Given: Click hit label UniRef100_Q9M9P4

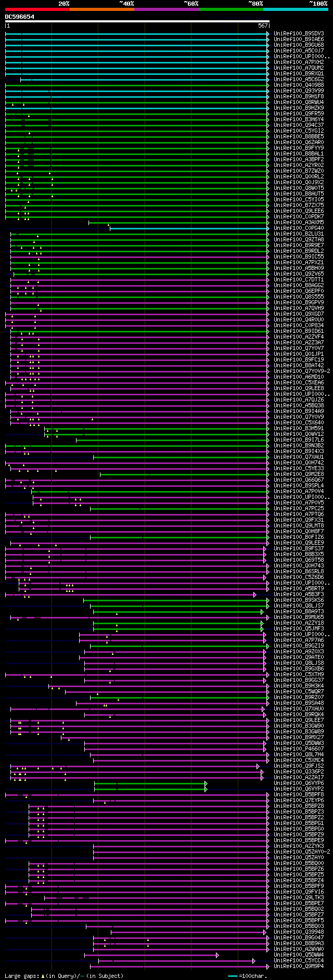Looking at the screenshot, I should click(x=299, y=966).
